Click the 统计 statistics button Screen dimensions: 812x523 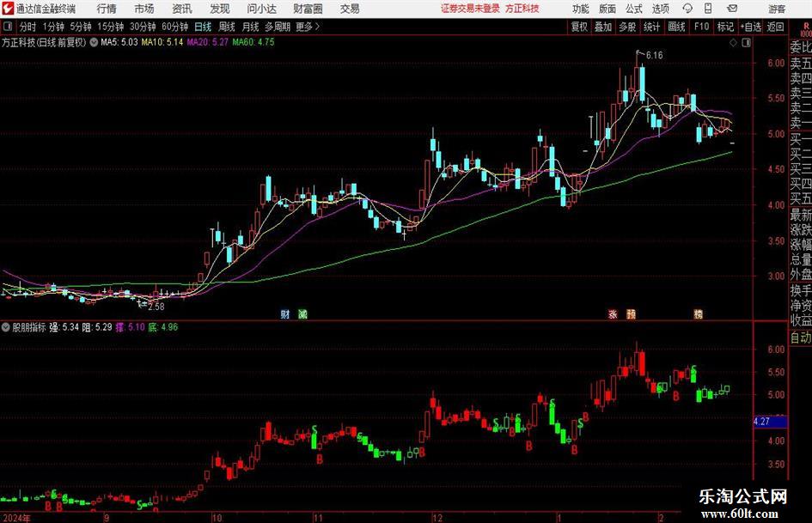click(651, 27)
